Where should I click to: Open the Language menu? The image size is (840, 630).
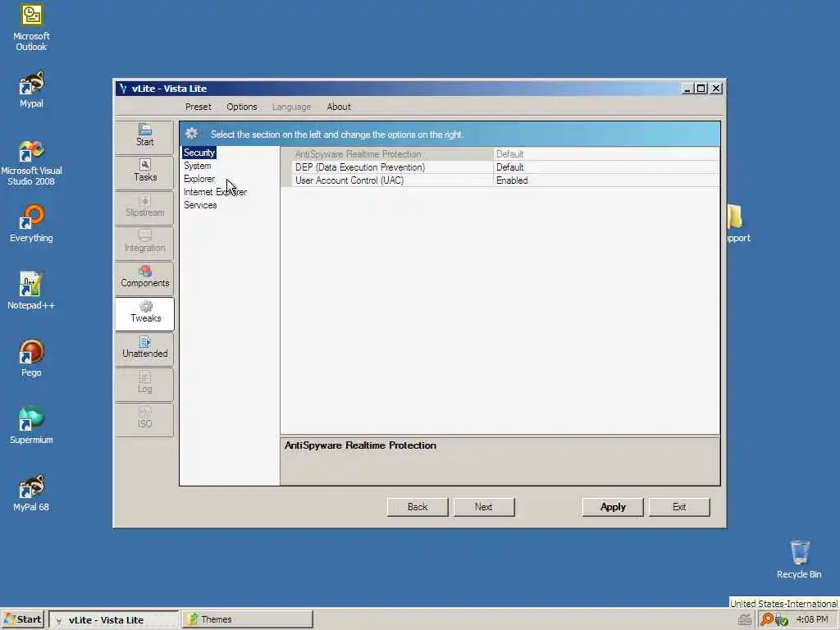pyautogui.click(x=291, y=107)
